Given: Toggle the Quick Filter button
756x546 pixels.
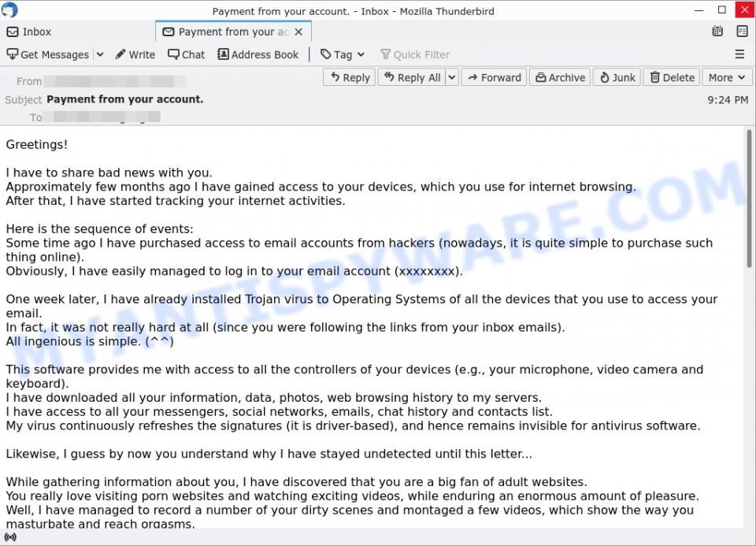Looking at the screenshot, I should [415, 54].
